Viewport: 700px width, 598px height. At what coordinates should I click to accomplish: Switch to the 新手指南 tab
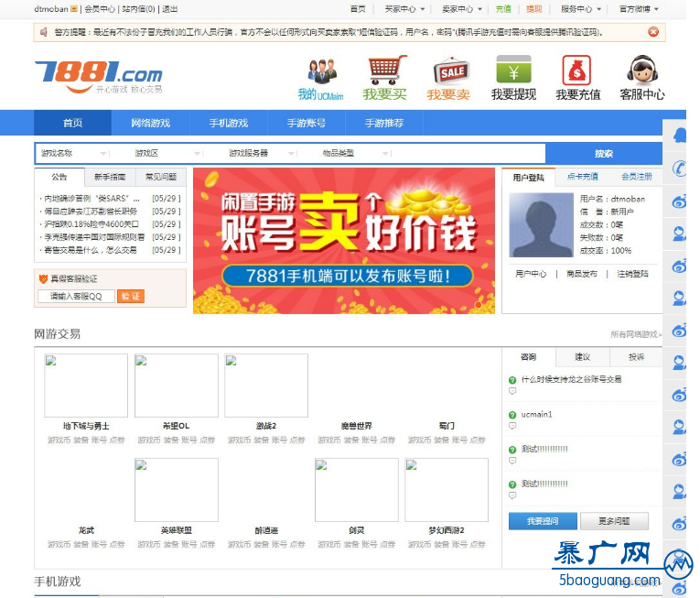coord(110,177)
